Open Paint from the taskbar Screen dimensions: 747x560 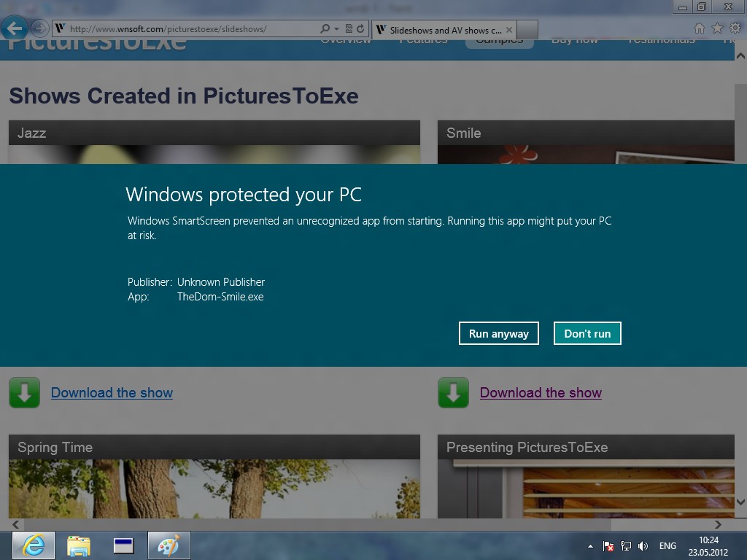tap(169, 545)
